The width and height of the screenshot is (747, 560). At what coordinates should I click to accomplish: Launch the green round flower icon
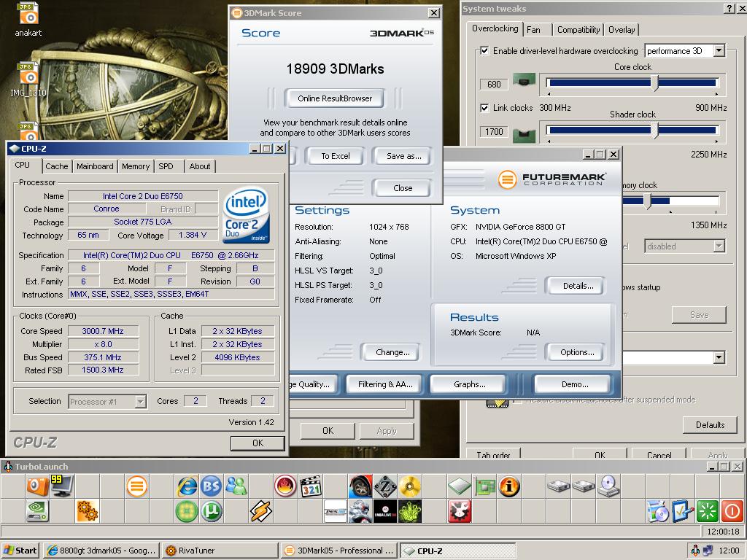pyautogui.click(x=187, y=511)
